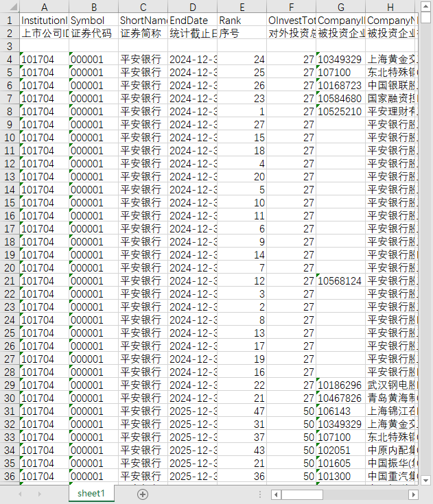Select row 1 header
Image resolution: width=433 pixels, height=504 pixels.
point(10,21)
